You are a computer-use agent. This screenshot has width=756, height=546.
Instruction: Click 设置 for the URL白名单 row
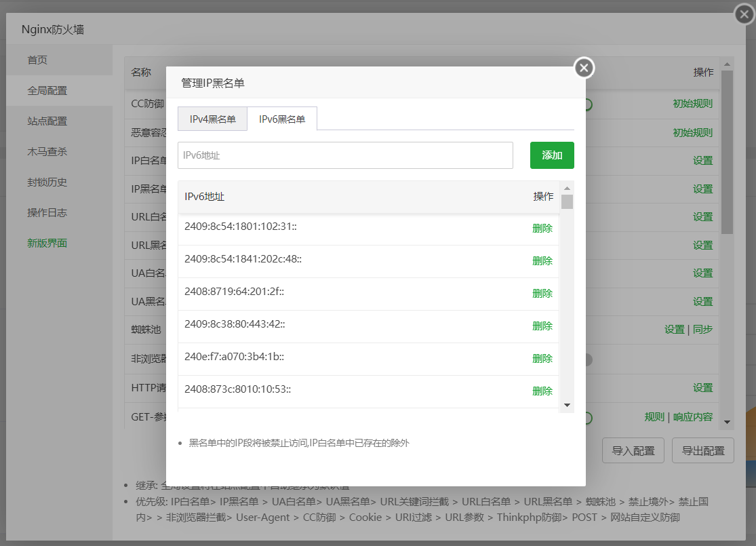[702, 217]
